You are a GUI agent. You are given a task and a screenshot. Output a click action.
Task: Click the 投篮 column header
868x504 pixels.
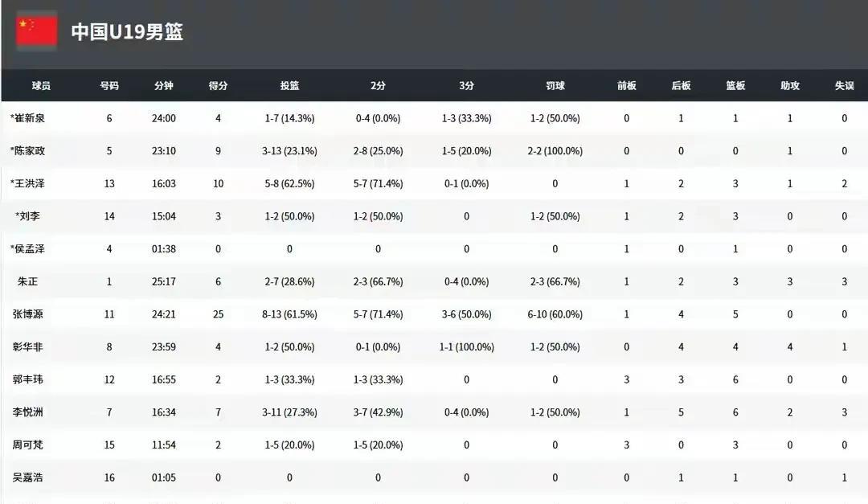point(289,85)
